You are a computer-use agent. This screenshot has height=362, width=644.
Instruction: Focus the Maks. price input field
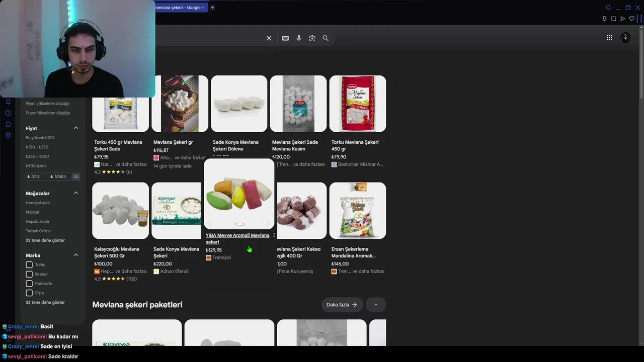60,176
